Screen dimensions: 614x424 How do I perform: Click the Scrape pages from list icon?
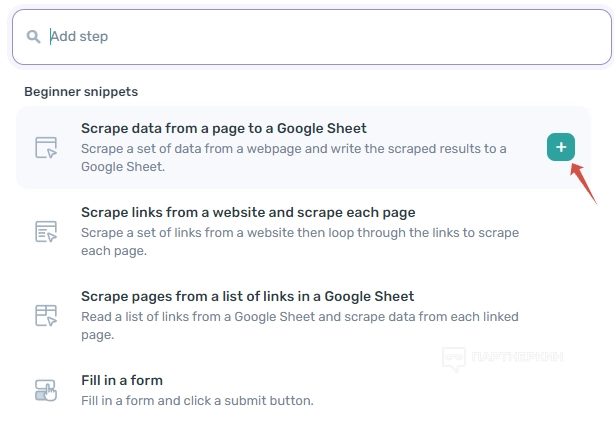(x=47, y=316)
